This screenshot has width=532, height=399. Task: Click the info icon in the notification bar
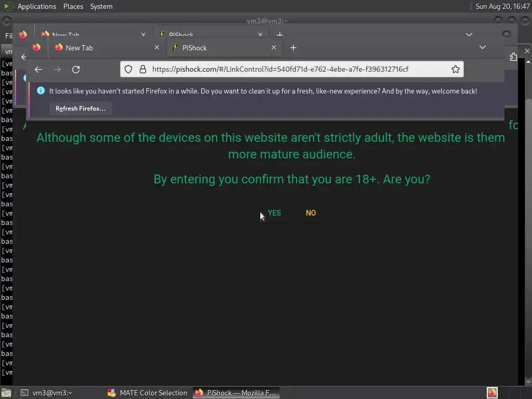(x=41, y=90)
